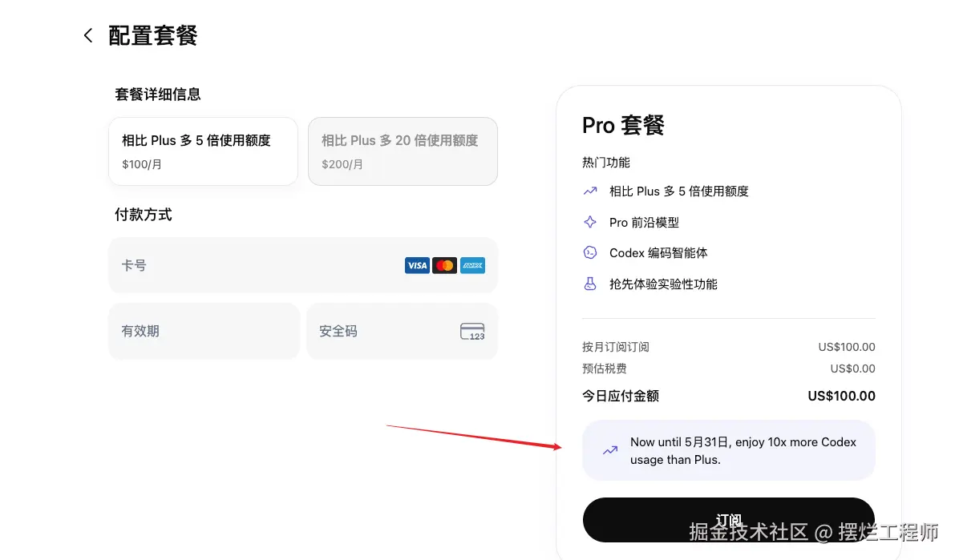Click the 今日应付金额 label
Screen dimensions: 955x560
[621, 397]
